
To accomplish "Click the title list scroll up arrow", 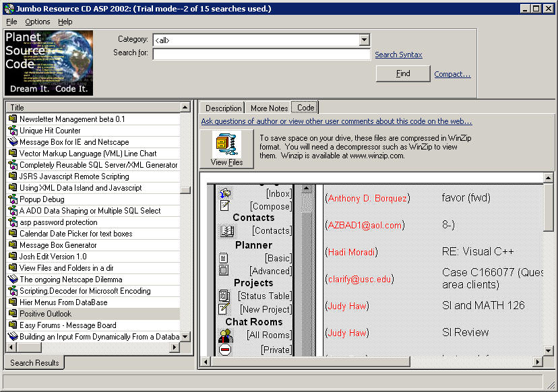I will click(185, 107).
